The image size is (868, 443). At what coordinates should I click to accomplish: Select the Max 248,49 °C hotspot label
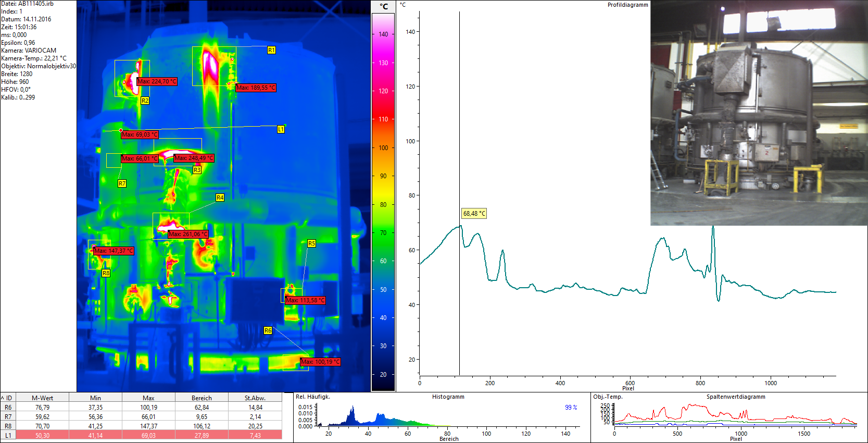pos(194,158)
